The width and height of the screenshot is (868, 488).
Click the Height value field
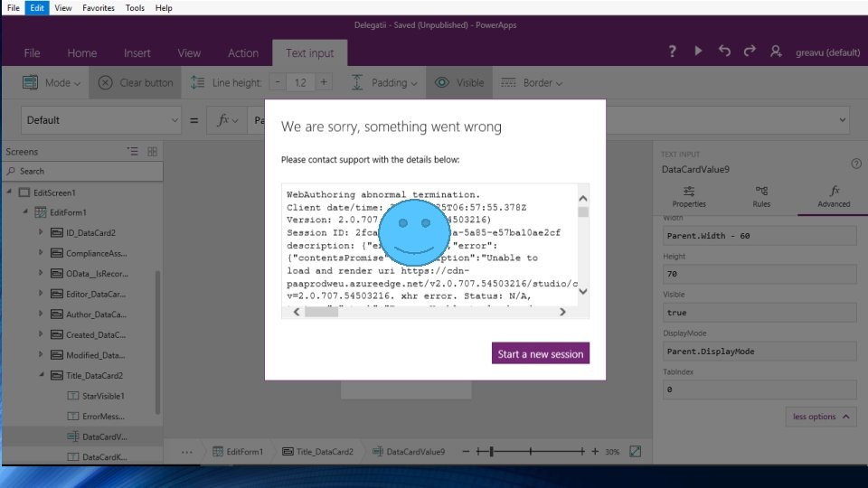[x=759, y=274]
